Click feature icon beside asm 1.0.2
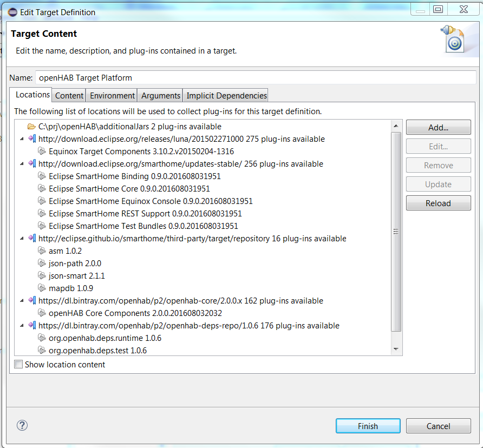This screenshot has width=483, height=448. pyautogui.click(x=42, y=251)
